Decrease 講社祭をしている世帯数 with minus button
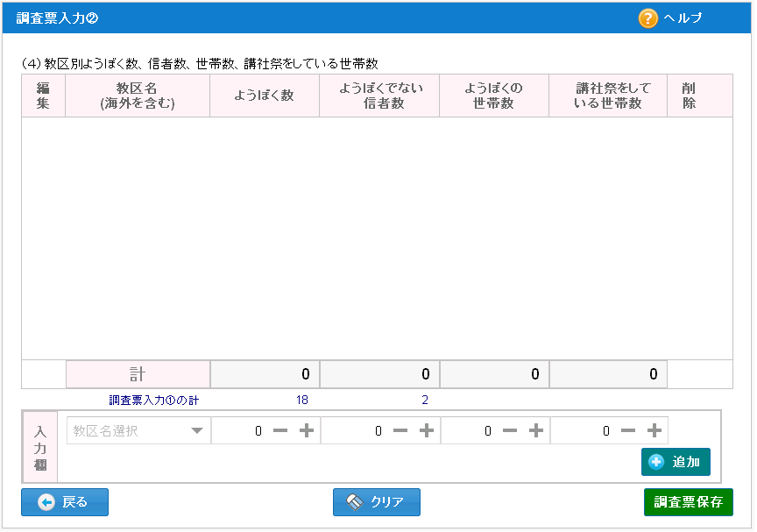The width and height of the screenshot is (757, 532). (629, 432)
